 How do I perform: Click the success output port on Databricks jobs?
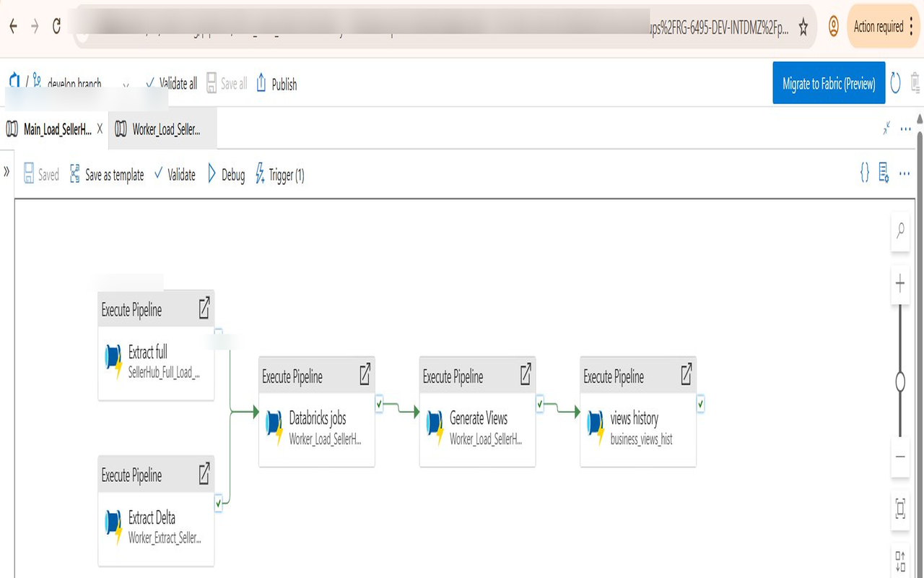click(x=379, y=405)
